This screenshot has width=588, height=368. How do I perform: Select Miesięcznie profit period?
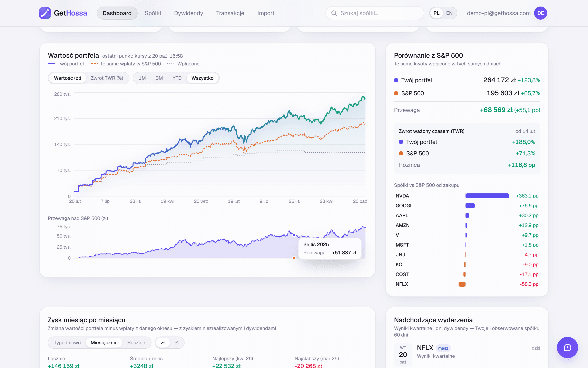pos(104,343)
